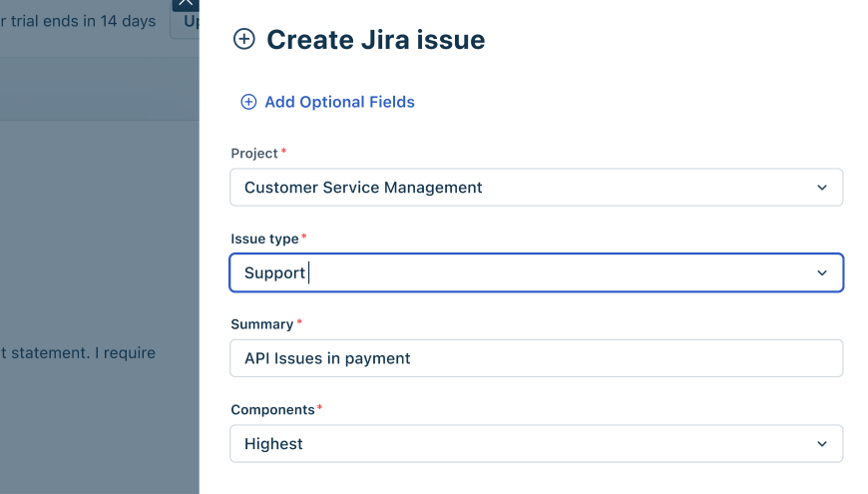The height and width of the screenshot is (494, 868).
Task: Expand the Components dropdown chevron
Action: click(x=822, y=444)
